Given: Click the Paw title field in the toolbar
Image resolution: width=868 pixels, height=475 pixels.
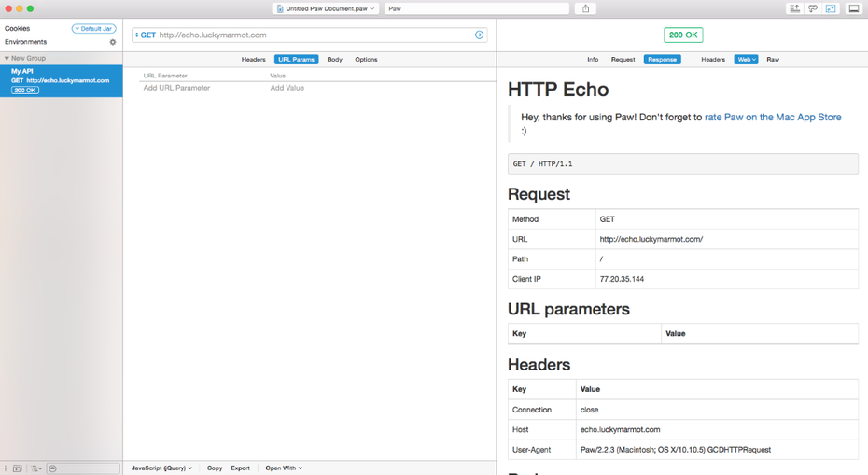Looking at the screenshot, I should (x=477, y=8).
